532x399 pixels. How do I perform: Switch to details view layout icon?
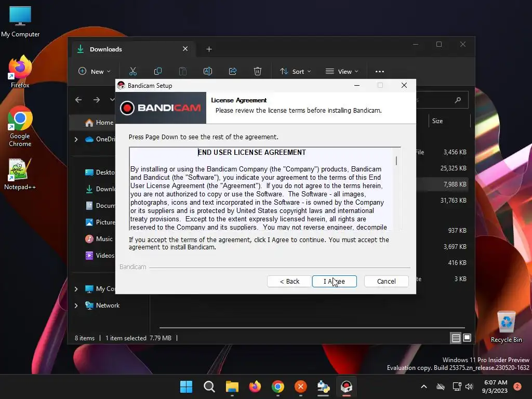[x=456, y=338]
